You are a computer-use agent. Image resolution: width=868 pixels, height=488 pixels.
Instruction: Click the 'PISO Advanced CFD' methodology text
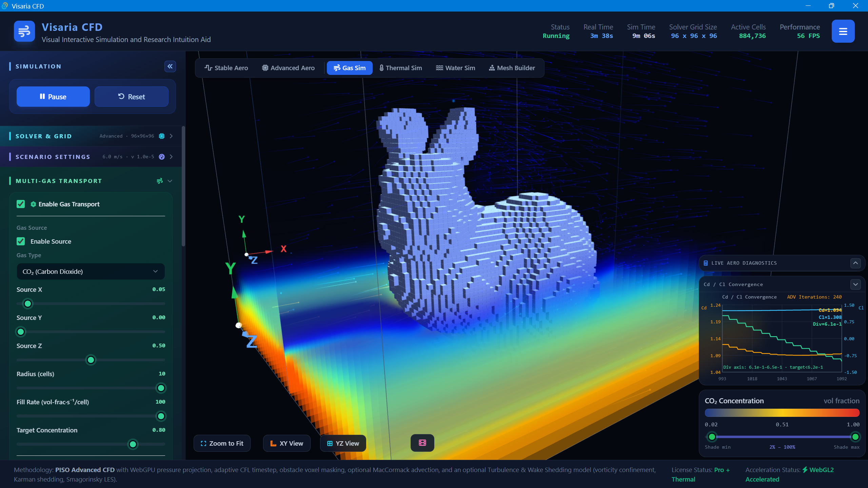pyautogui.click(x=85, y=470)
